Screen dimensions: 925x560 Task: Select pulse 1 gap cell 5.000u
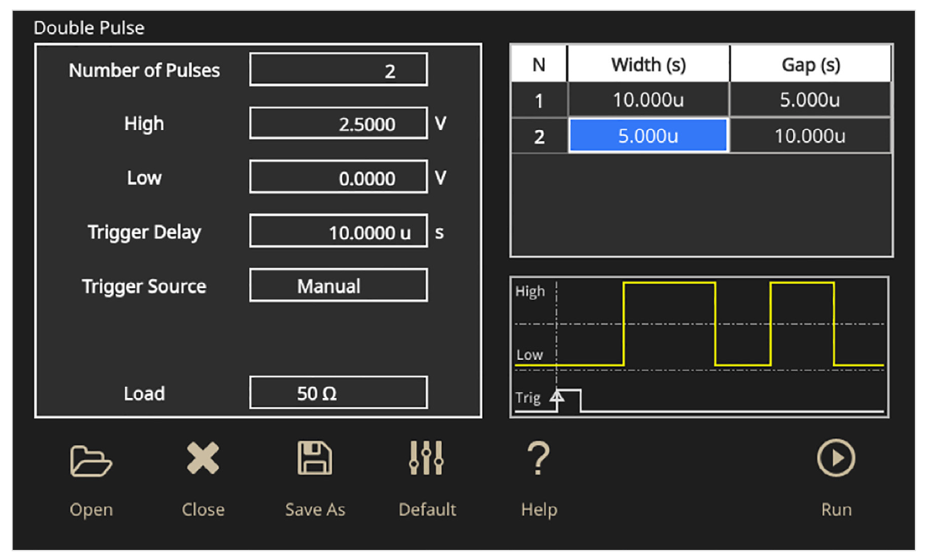[x=810, y=100]
